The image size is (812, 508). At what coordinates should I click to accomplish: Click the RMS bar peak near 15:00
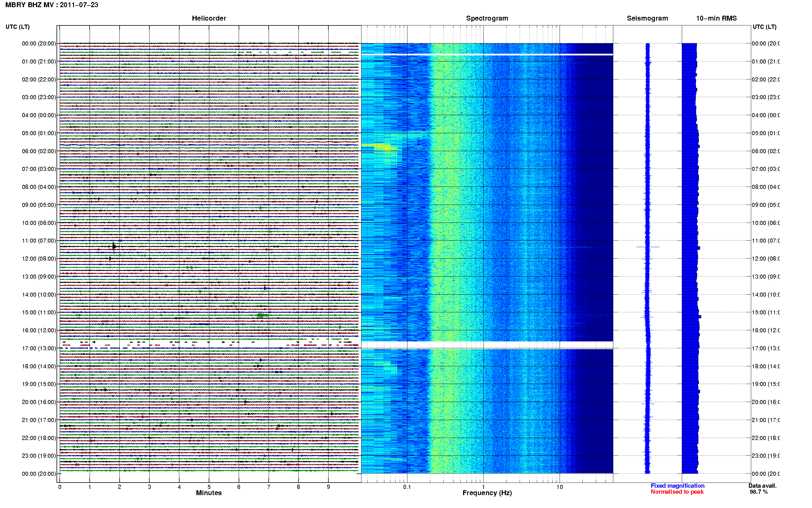tap(692, 317)
